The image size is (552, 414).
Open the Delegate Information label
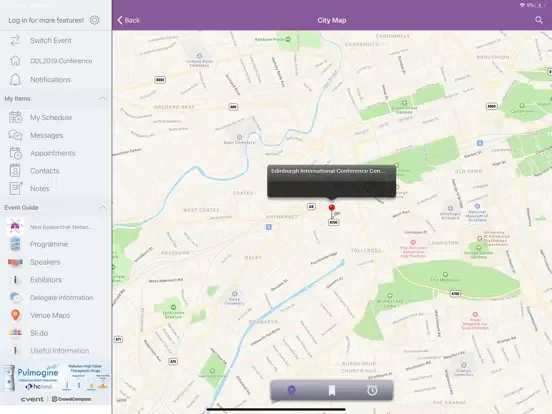click(x=62, y=297)
